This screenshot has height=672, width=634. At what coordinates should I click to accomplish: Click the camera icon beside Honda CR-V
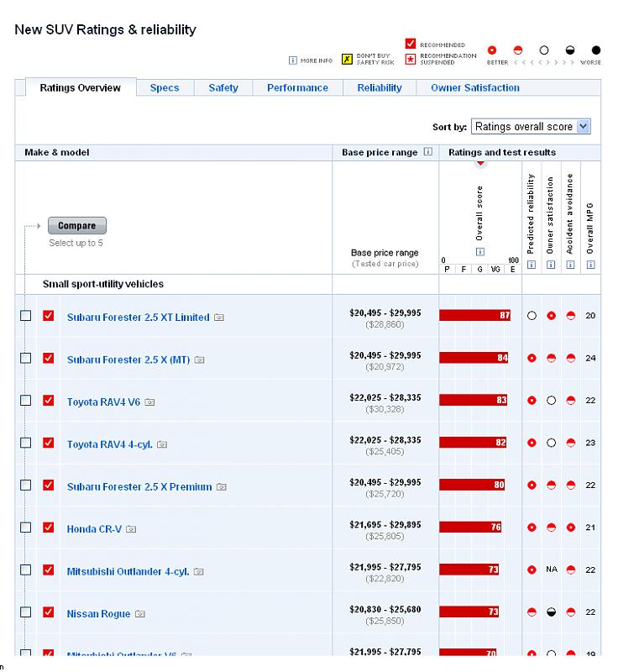click(131, 529)
